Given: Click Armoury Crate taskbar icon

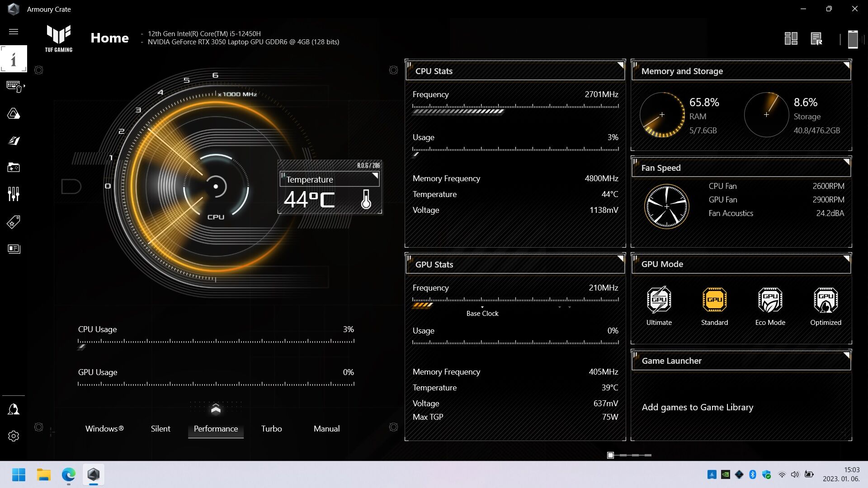Looking at the screenshot, I should 94,475.
